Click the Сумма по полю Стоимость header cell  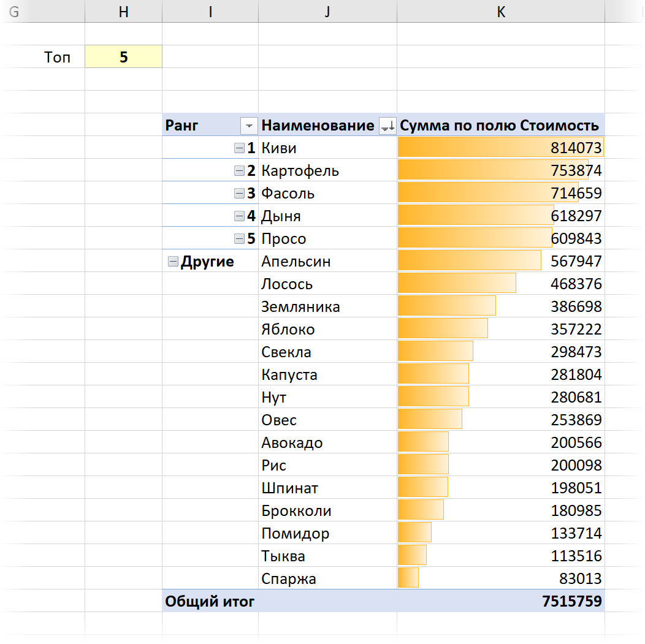(500, 126)
